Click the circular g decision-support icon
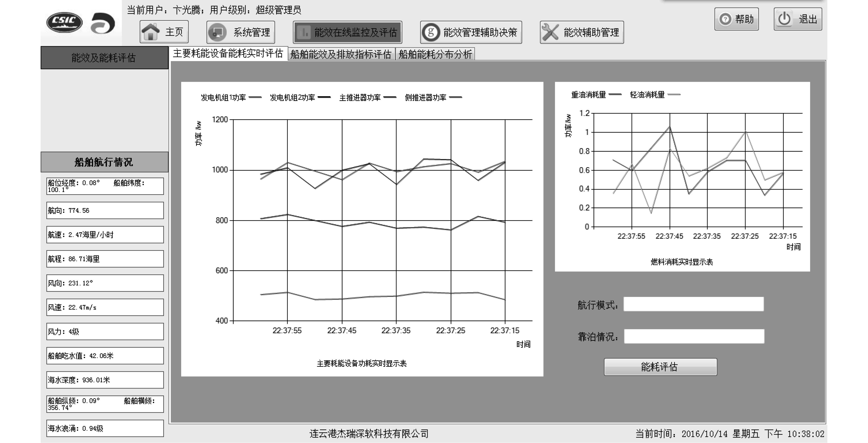This screenshot has height=443, width=868. pos(431,32)
